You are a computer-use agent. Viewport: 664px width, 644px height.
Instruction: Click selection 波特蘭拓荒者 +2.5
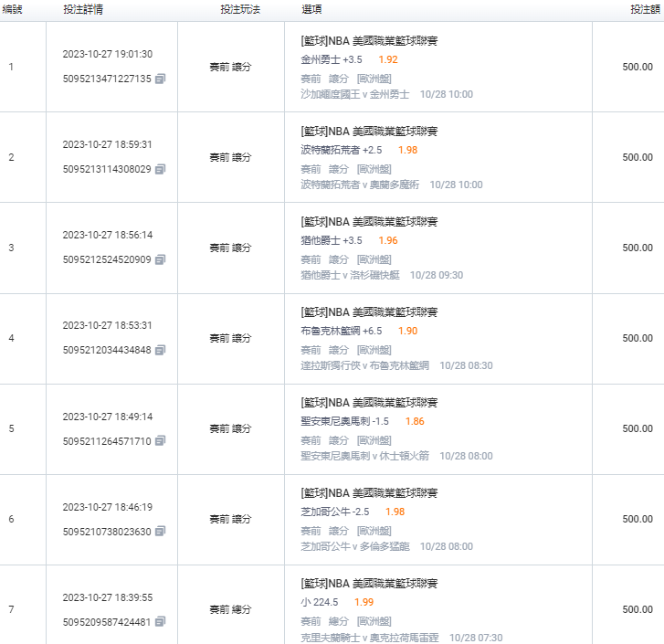point(342,150)
